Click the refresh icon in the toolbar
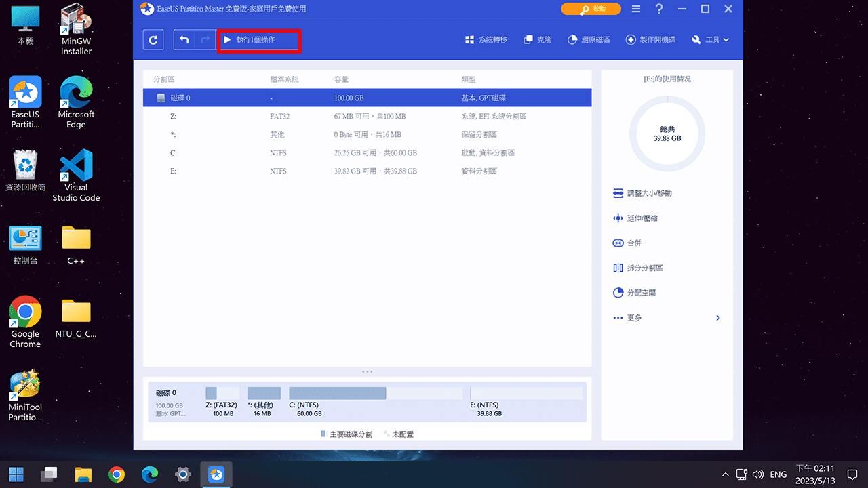868x488 pixels. coord(153,39)
